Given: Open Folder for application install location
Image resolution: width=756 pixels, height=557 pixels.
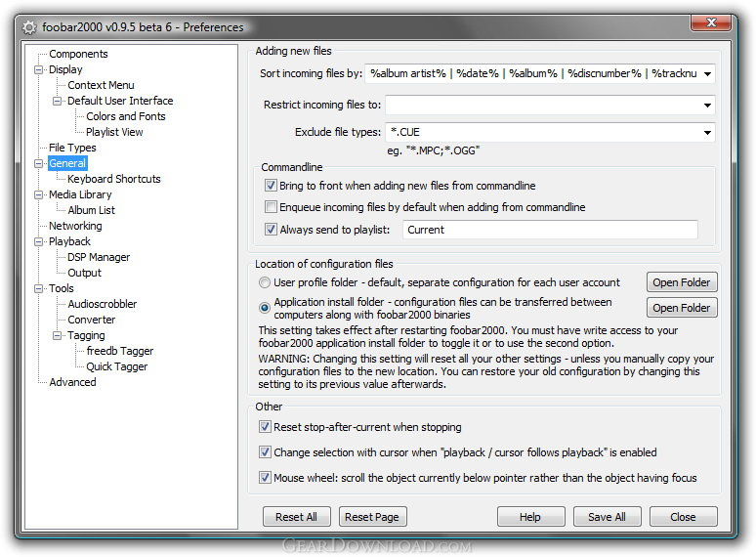Looking at the screenshot, I should 682,308.
